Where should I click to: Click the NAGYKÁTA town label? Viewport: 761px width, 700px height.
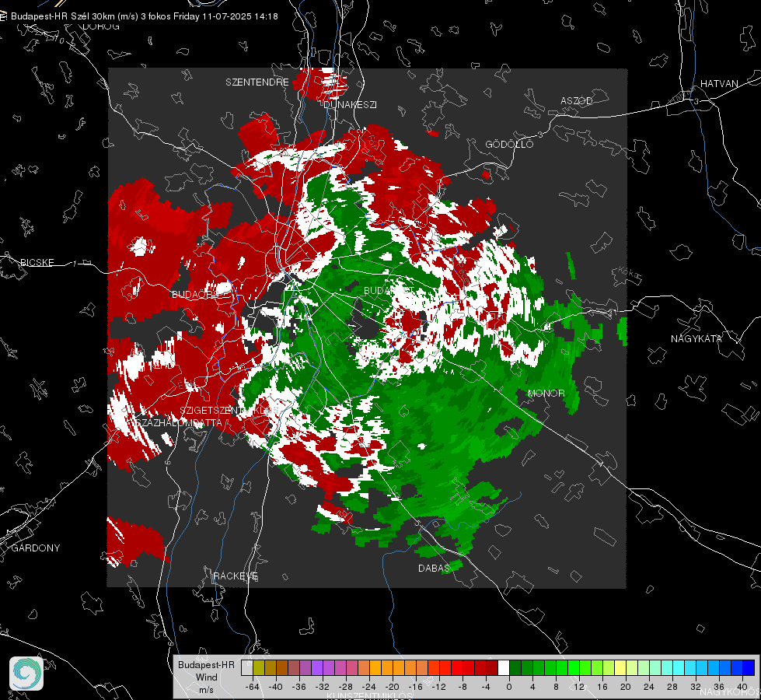pyautogui.click(x=696, y=338)
